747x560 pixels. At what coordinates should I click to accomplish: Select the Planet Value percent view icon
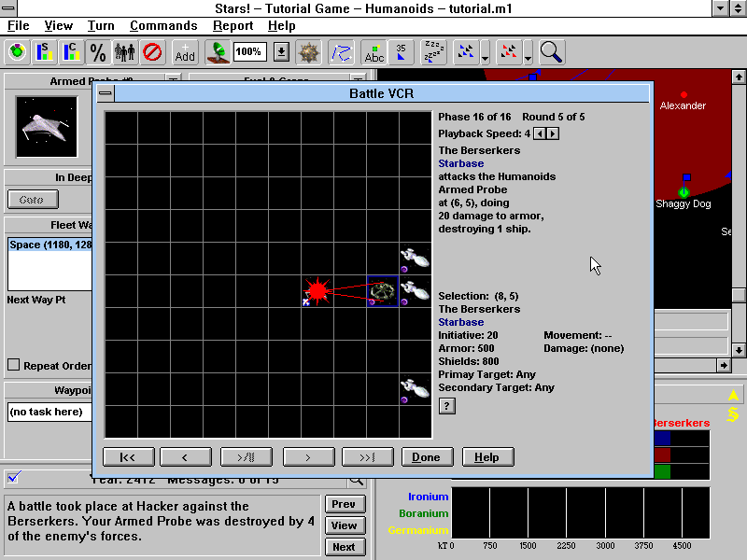point(98,52)
